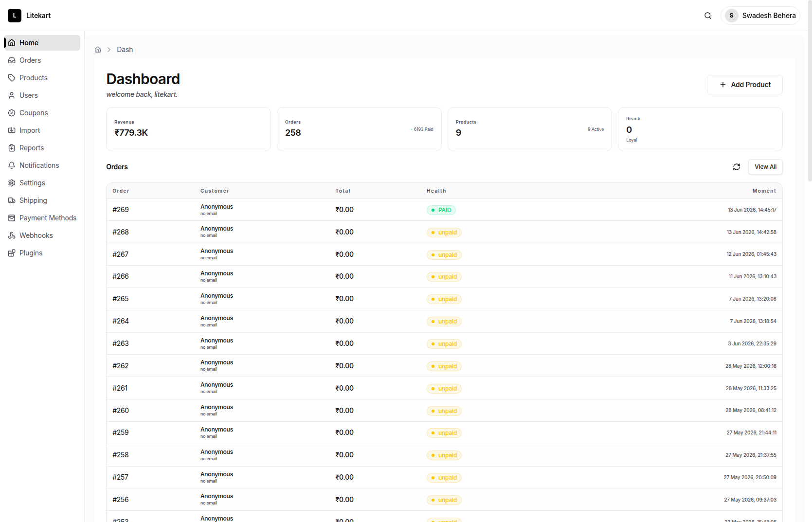The image size is (812, 522).
Task: Click order number #265
Action: pos(121,299)
